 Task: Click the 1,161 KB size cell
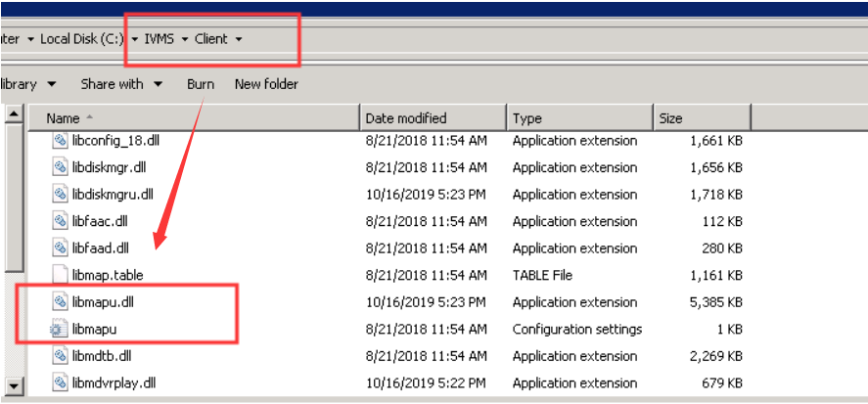click(716, 275)
